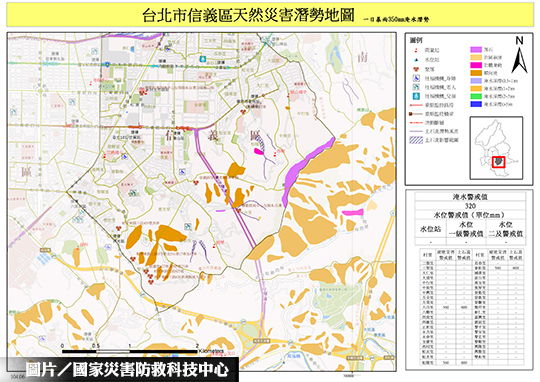Click the purple rockfall color swatch in legend
The width and height of the screenshot is (540, 382).
[476, 50]
